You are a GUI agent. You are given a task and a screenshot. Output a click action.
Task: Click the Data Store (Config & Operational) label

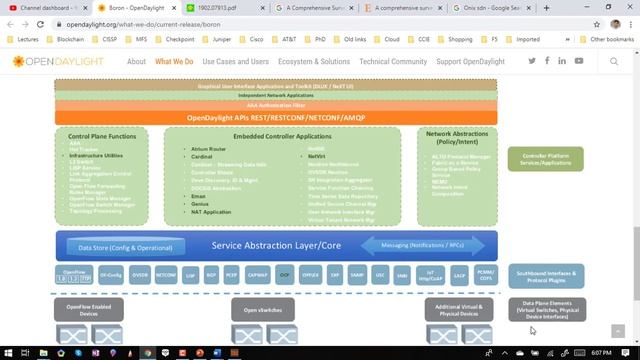click(x=125, y=248)
